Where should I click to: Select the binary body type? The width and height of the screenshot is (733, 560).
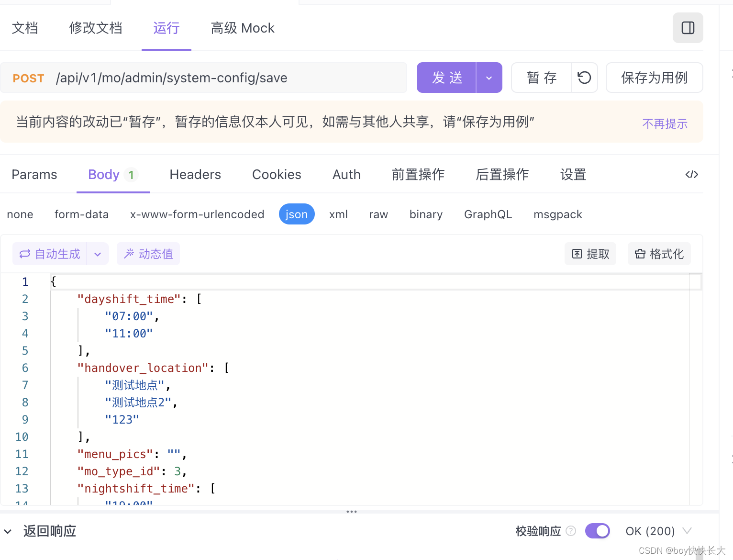click(x=426, y=214)
